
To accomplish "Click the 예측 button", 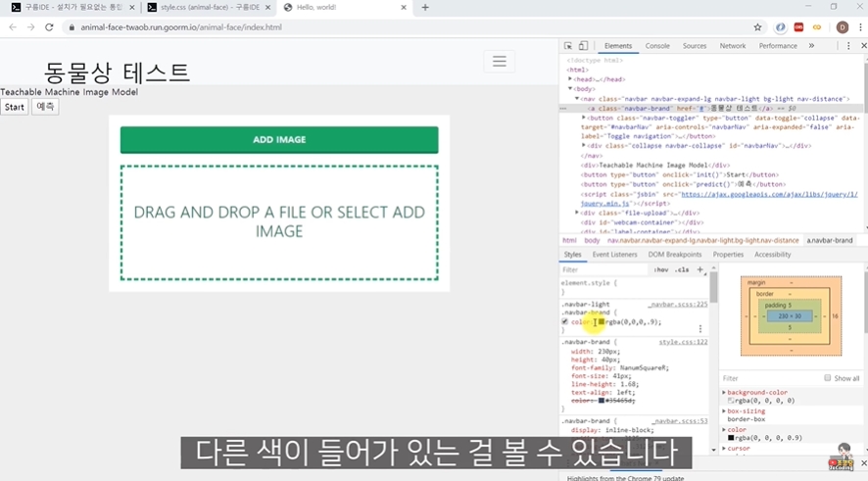I will [45, 107].
